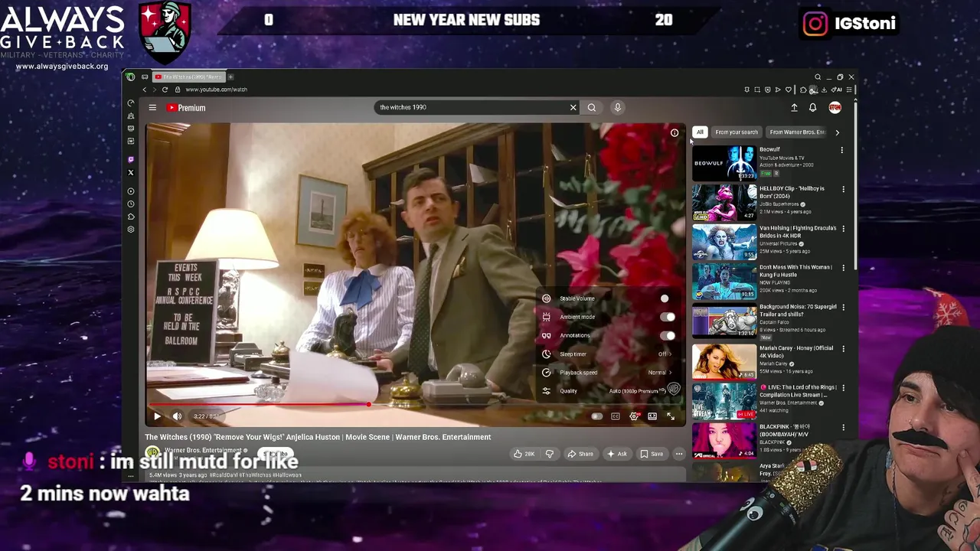Open a new browser tab
The width and height of the screenshot is (980, 551).
point(230,77)
